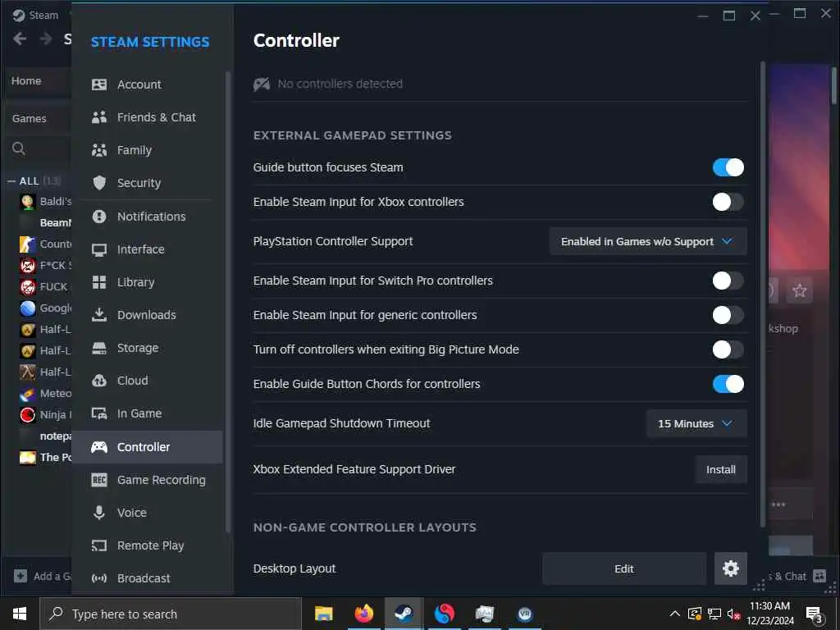
Task: Click the Library grid icon in settings sidebar
Action: pos(99,282)
